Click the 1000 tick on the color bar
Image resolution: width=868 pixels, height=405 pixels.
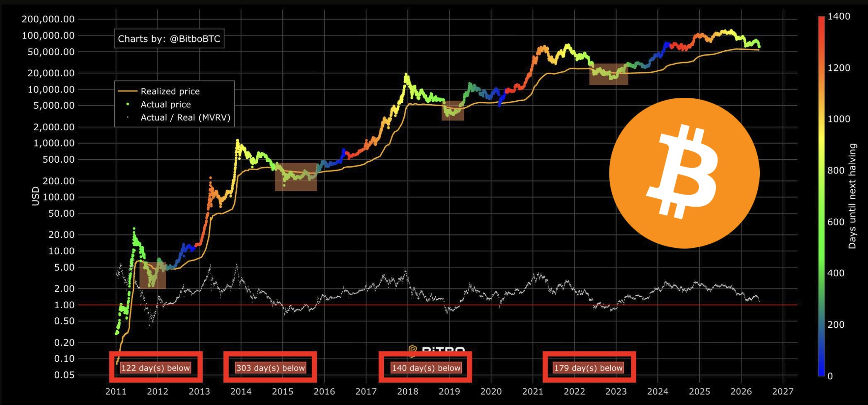[839, 119]
